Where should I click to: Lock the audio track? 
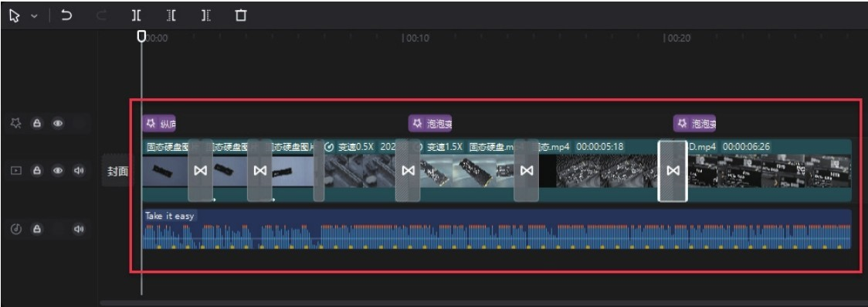pyautogui.click(x=36, y=229)
